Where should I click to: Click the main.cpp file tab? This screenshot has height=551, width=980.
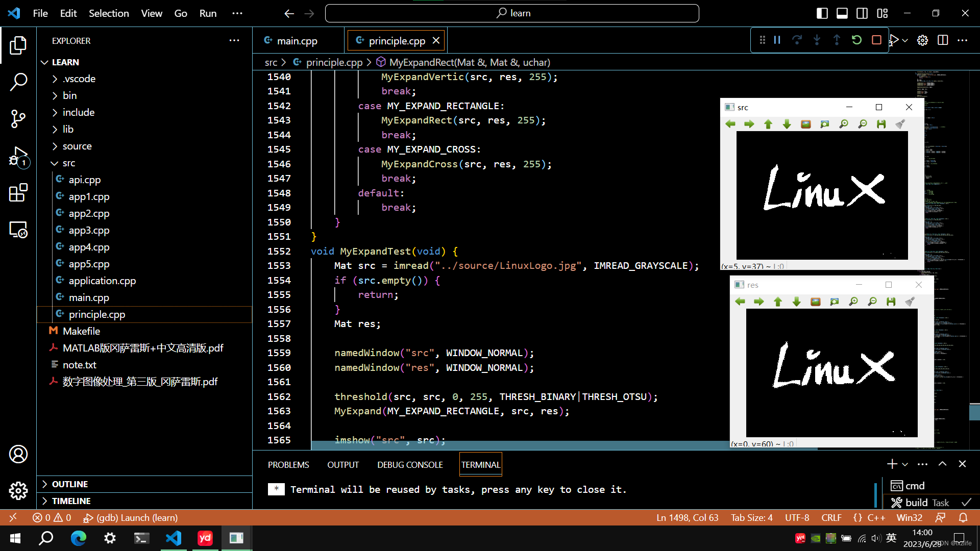pos(298,40)
